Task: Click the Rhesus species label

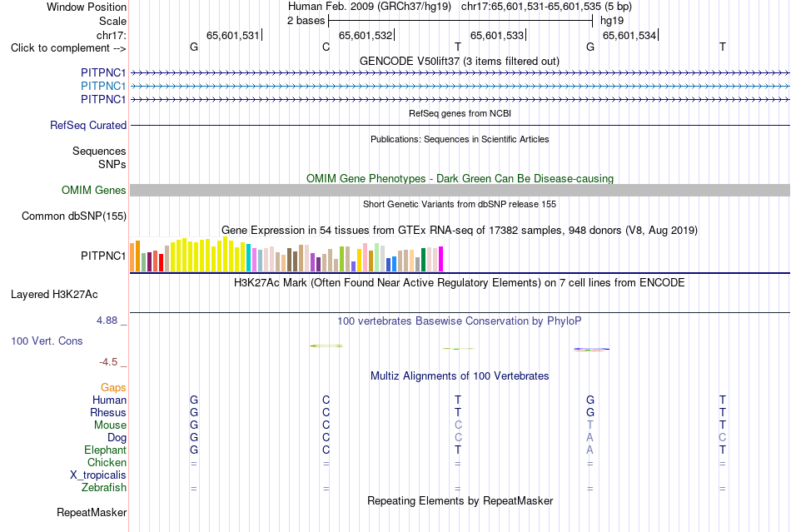Action: 108,412
